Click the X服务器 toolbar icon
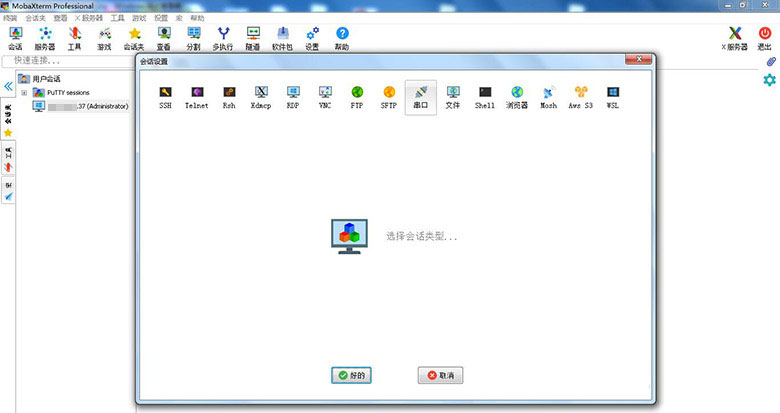This screenshot has height=413, width=780. [x=735, y=39]
